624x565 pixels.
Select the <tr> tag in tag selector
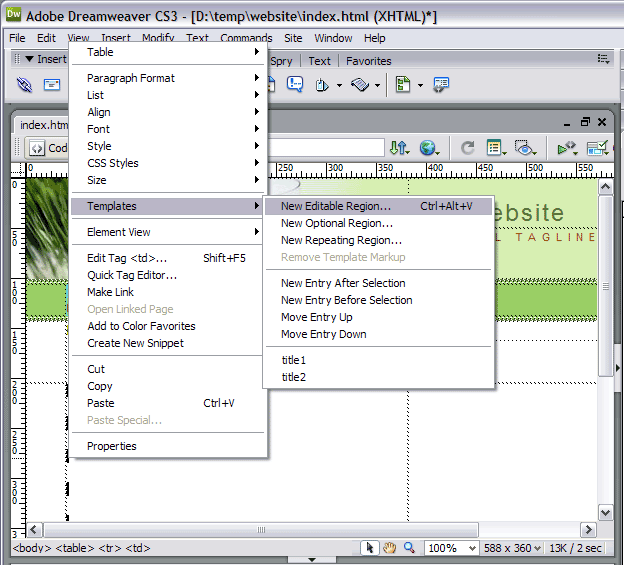[110, 548]
